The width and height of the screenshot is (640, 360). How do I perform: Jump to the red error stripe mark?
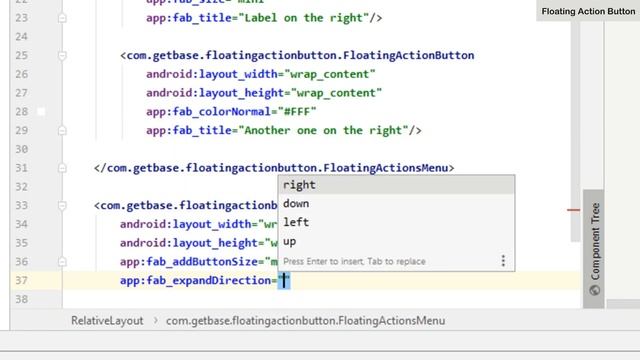coord(573,210)
